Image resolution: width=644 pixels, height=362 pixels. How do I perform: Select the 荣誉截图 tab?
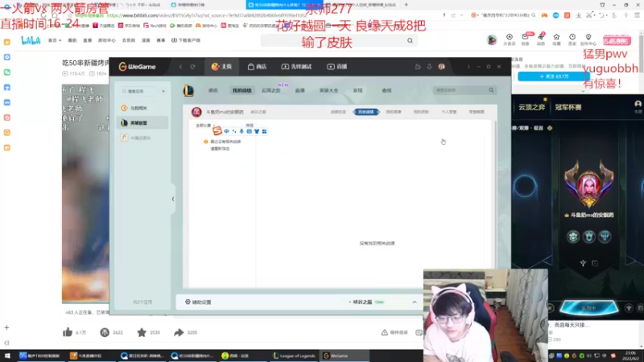point(477,112)
